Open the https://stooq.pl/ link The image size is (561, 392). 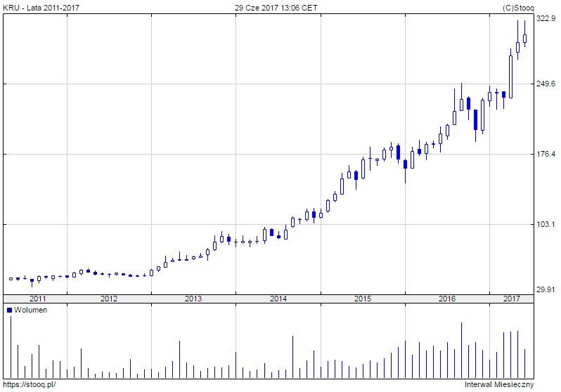[29, 384]
